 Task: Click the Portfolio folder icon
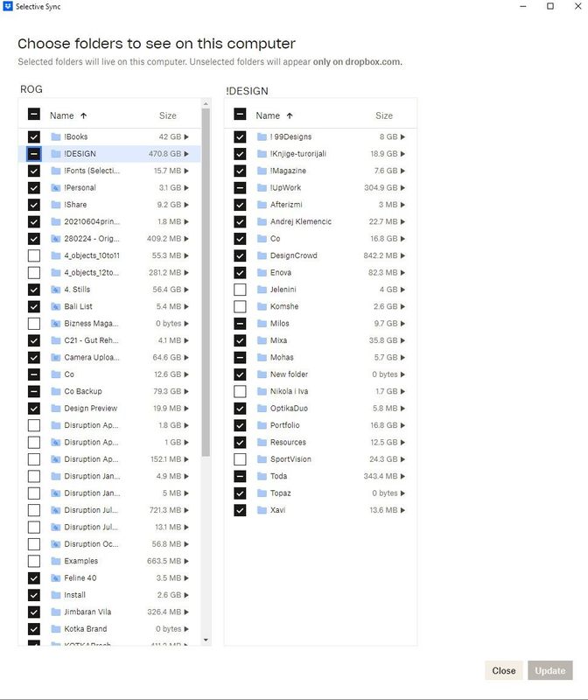[x=262, y=425]
